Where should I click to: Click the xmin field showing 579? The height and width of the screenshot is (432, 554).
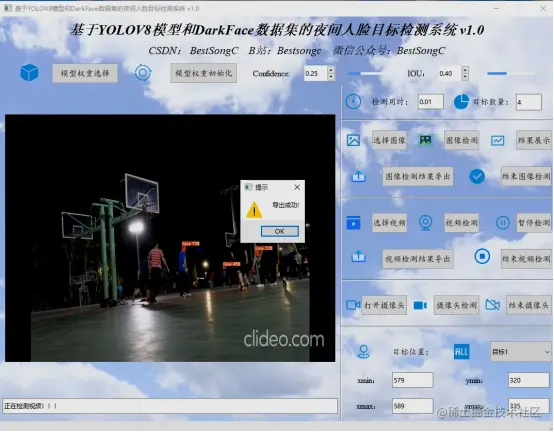pos(413,380)
